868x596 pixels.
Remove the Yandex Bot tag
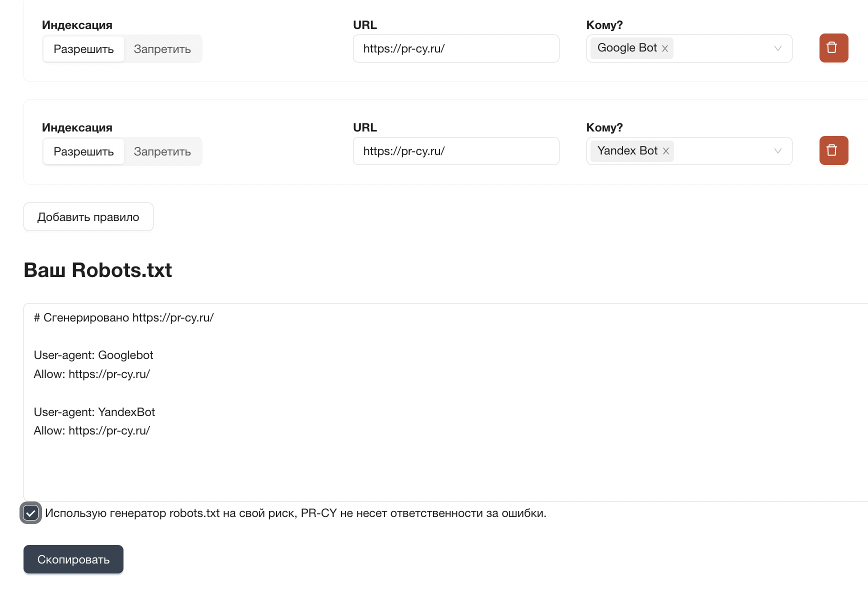pyautogui.click(x=666, y=151)
